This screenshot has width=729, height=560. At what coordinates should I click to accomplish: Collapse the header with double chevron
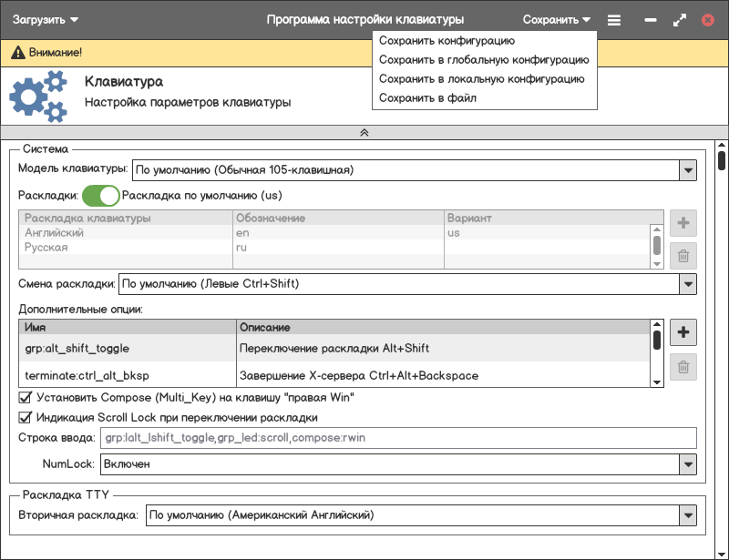pos(364,132)
